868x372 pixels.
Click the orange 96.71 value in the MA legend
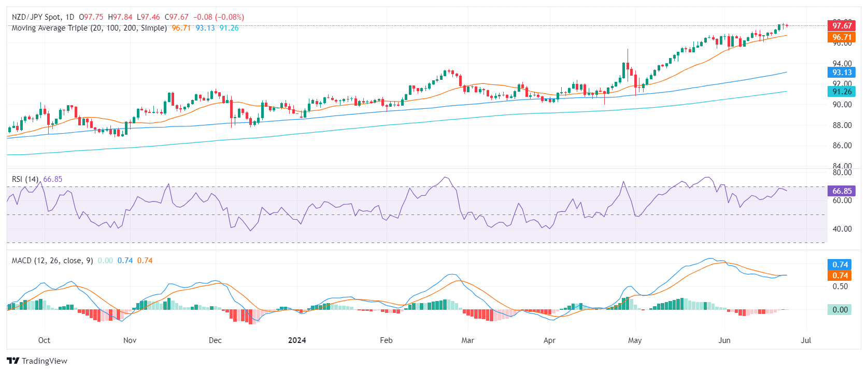point(181,28)
